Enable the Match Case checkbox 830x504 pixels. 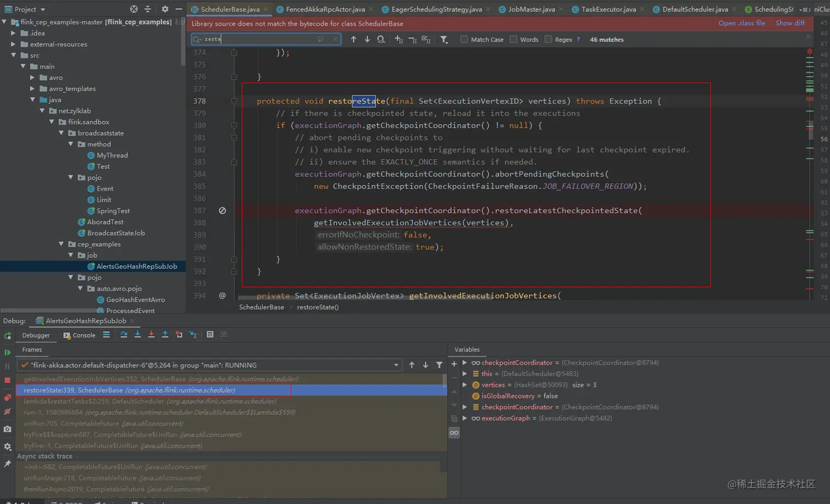464,39
